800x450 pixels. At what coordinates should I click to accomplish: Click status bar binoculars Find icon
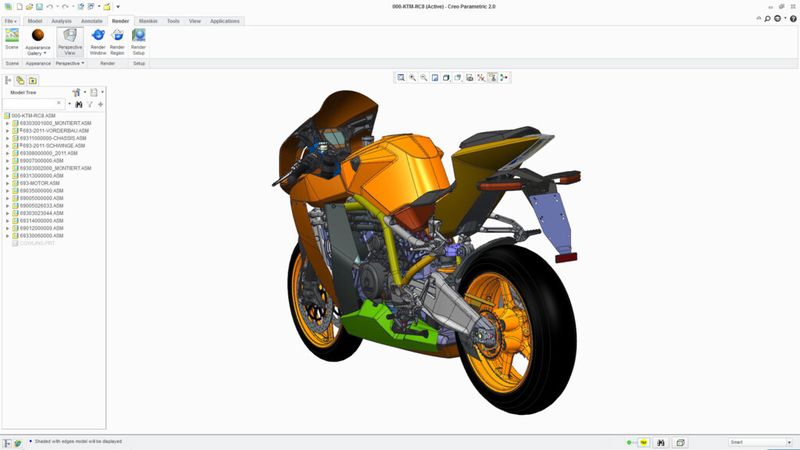(661, 442)
